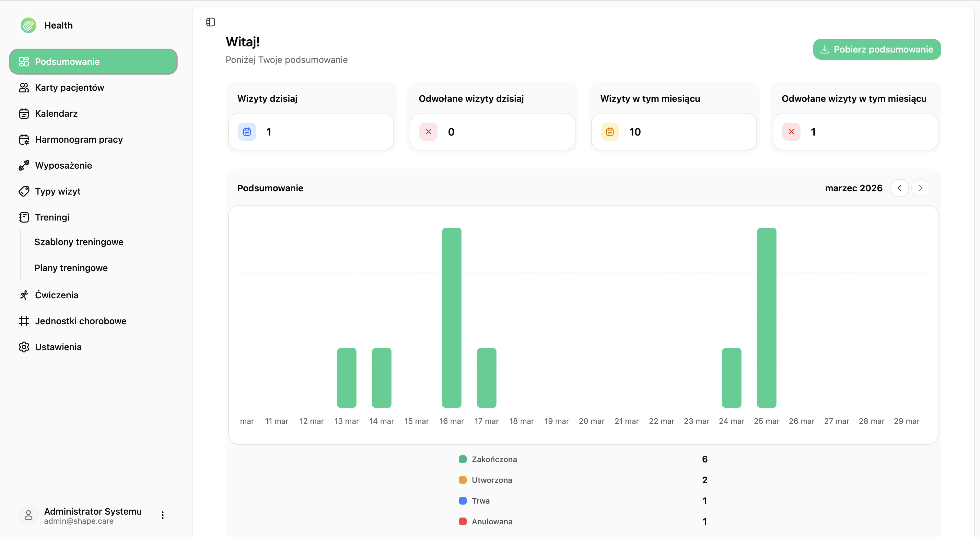The image size is (980, 537).
Task: Open the Karty pacjentów section
Action: click(x=69, y=88)
